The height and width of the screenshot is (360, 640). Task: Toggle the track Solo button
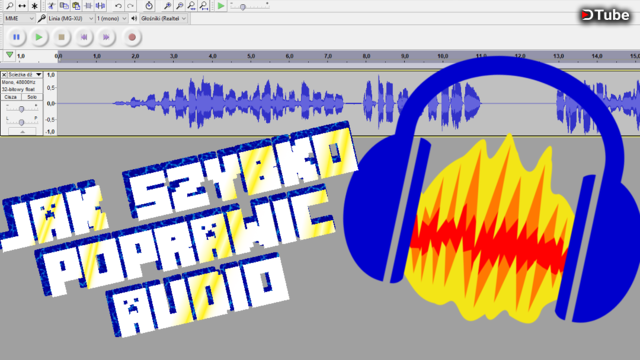(32, 97)
